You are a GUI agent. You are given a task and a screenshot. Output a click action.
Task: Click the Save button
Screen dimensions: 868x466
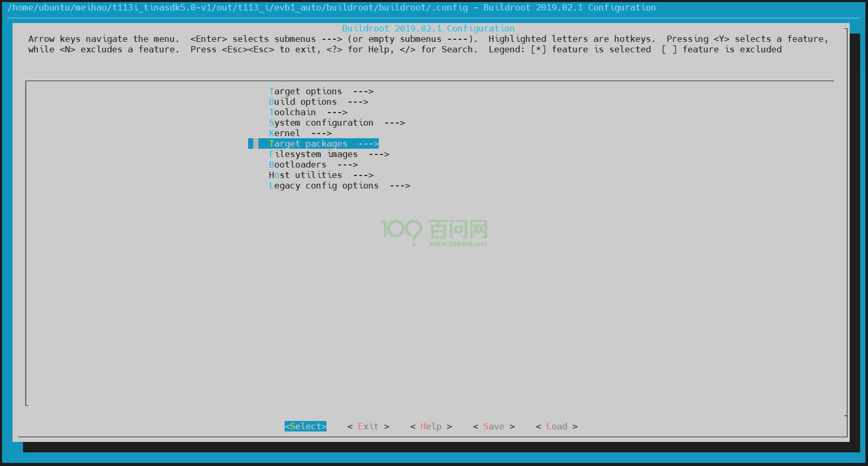click(x=493, y=426)
